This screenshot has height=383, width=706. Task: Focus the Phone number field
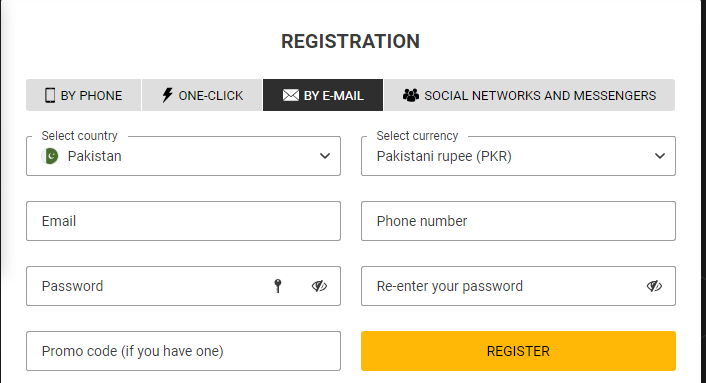(518, 221)
